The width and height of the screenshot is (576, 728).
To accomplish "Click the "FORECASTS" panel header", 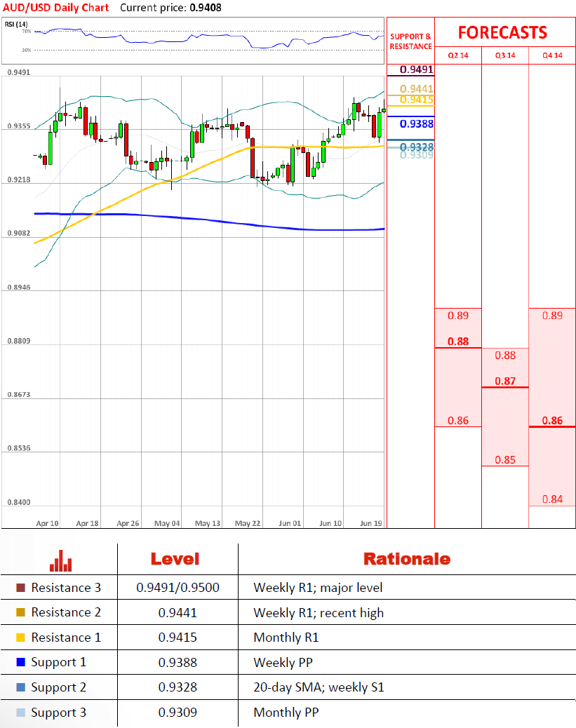I will click(502, 32).
